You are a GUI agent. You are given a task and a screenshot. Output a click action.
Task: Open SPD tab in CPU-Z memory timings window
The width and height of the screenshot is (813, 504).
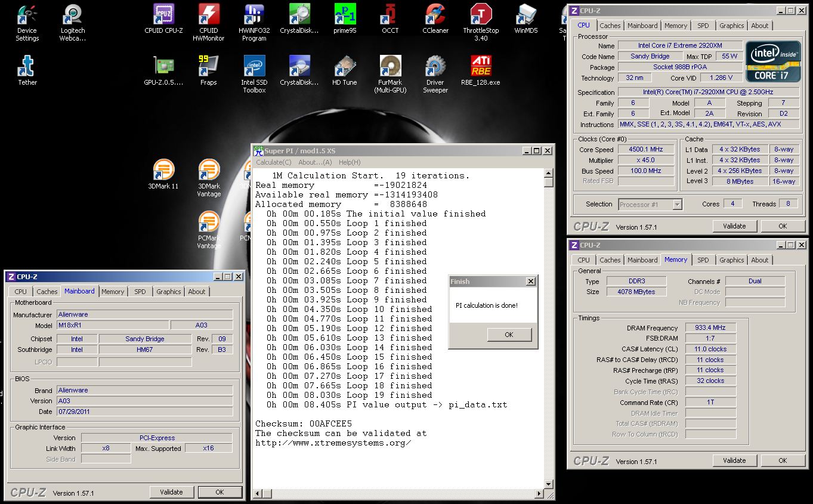tap(703, 260)
